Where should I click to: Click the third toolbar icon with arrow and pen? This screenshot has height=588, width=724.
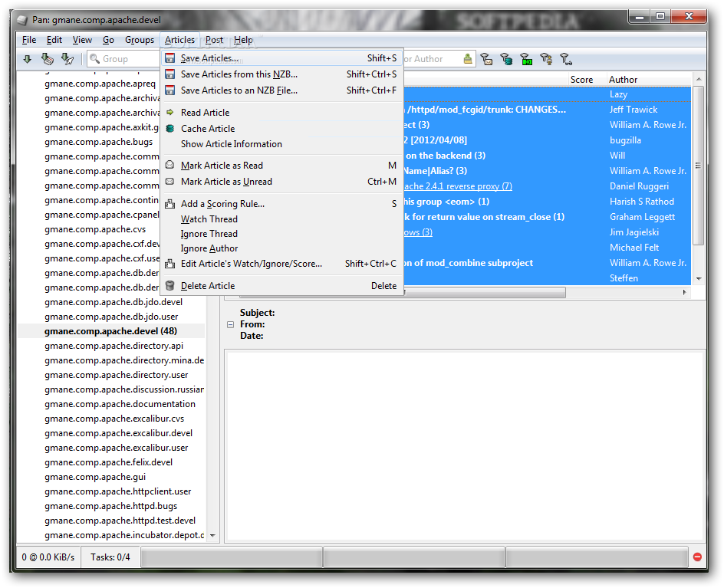pos(67,59)
